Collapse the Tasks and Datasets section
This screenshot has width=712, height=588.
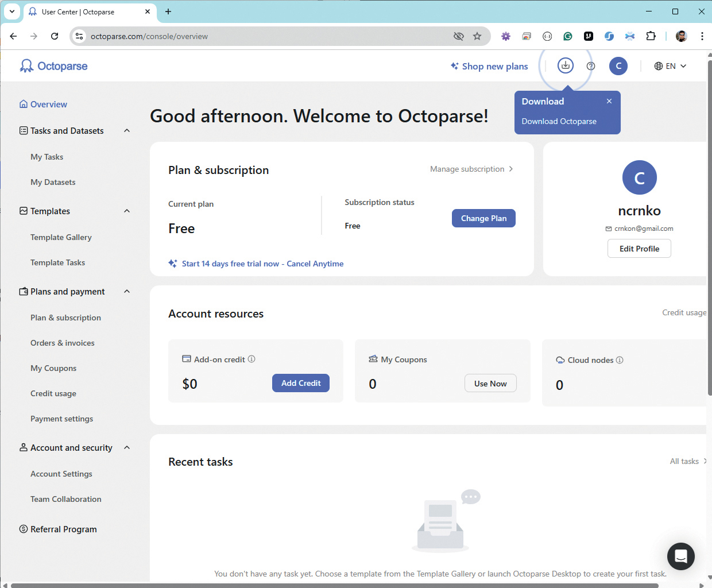tap(127, 130)
